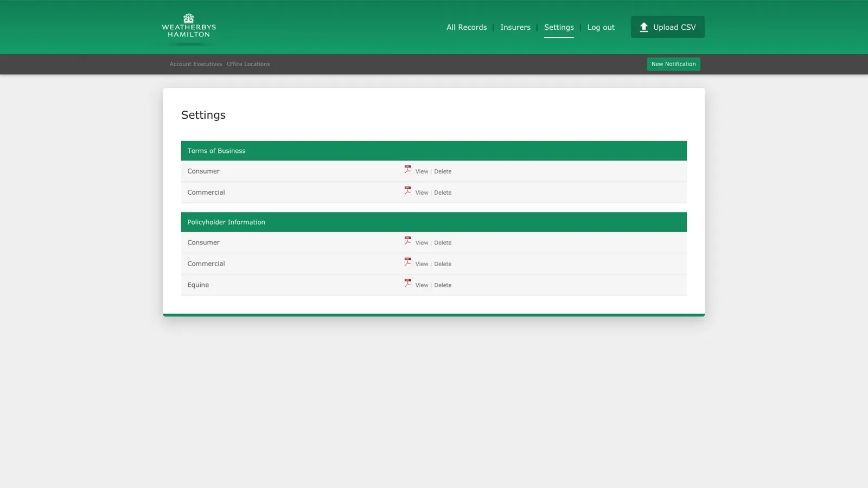Image resolution: width=868 pixels, height=488 pixels.
Task: Click PDF icon for Policyholder Information Commercial
Action: 408,262
